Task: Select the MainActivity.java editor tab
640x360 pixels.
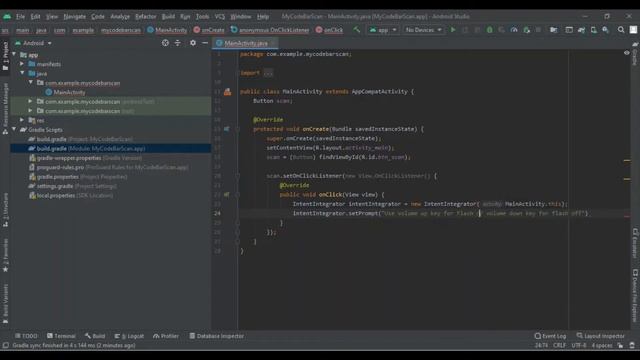Action: 245,43
